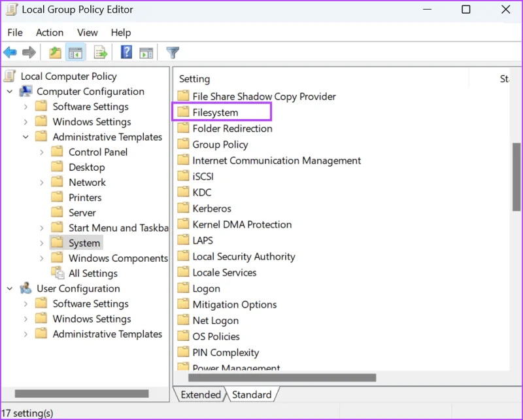Click the All Settings icon in tree
523x420 pixels.
click(x=58, y=273)
